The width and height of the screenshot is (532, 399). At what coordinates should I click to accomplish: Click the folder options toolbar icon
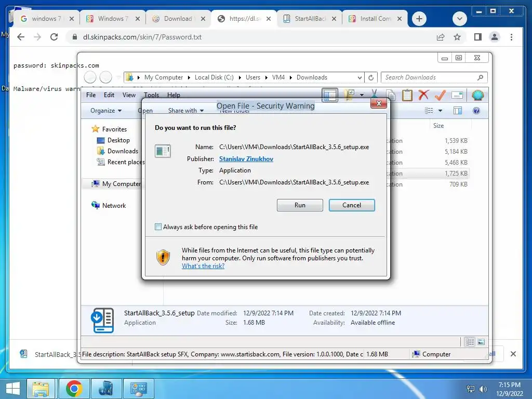(x=349, y=96)
